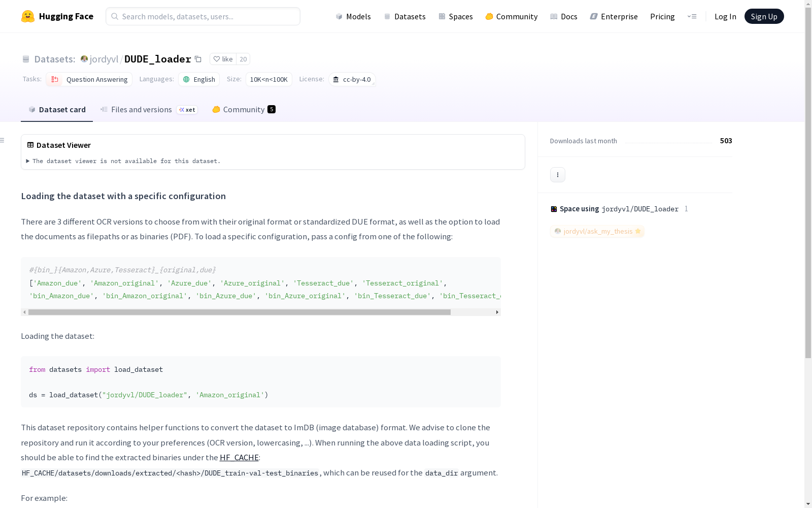Open the Models page
Viewport: 812px width, 508px height.
click(x=353, y=16)
